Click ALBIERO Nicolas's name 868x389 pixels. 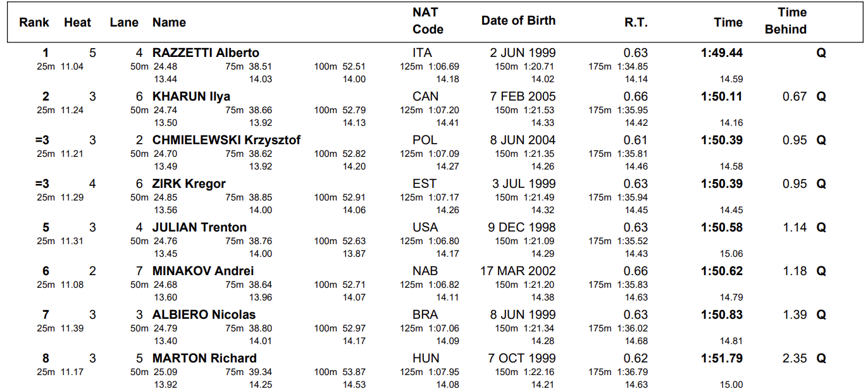coord(204,315)
